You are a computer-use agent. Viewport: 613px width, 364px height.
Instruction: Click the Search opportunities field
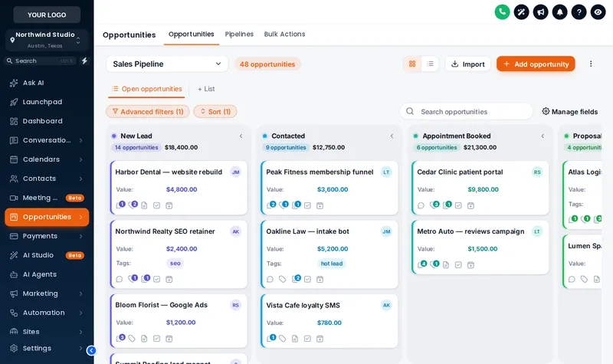coord(467,112)
